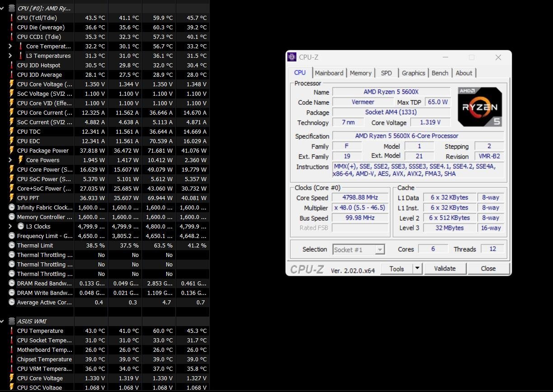The height and width of the screenshot is (392, 553).
Task: Switch to the Mainboard tab in CPU-Z
Action: (329, 73)
